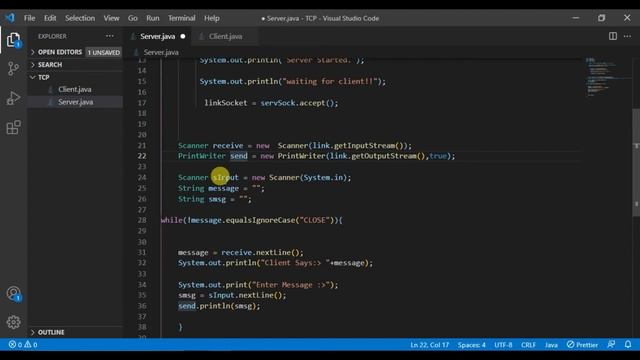Select language mode Java
This screenshot has height=360, width=640.
tap(551, 345)
